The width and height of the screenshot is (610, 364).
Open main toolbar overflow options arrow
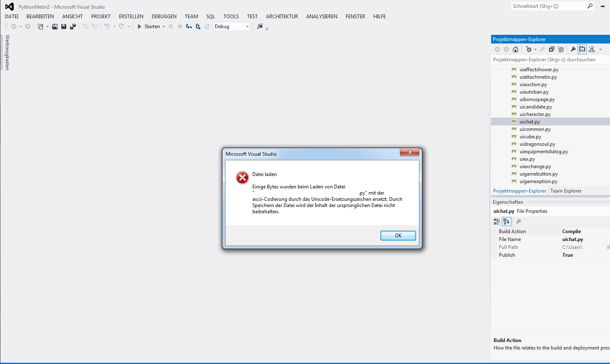(x=267, y=28)
